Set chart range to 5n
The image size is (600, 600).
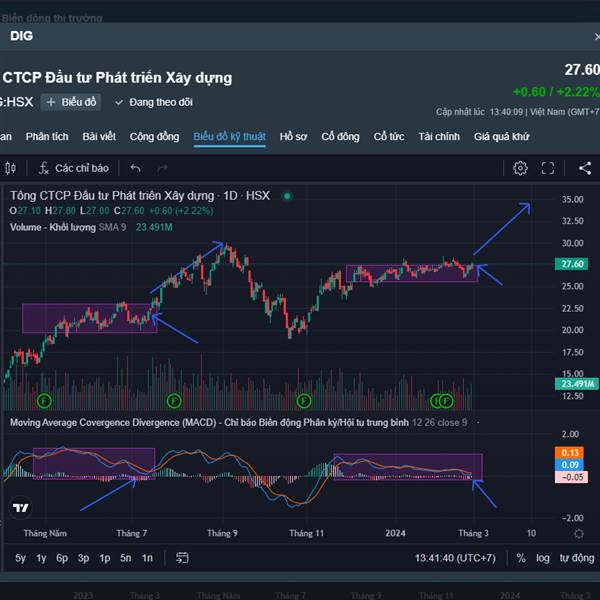click(x=126, y=558)
